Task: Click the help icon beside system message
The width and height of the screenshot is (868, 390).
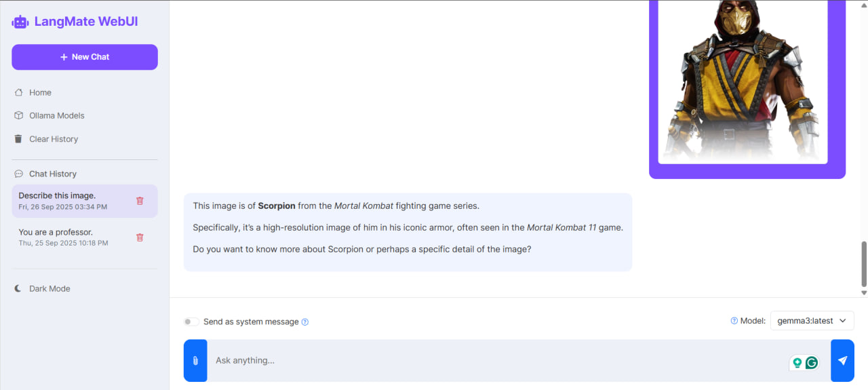Action: (x=305, y=322)
